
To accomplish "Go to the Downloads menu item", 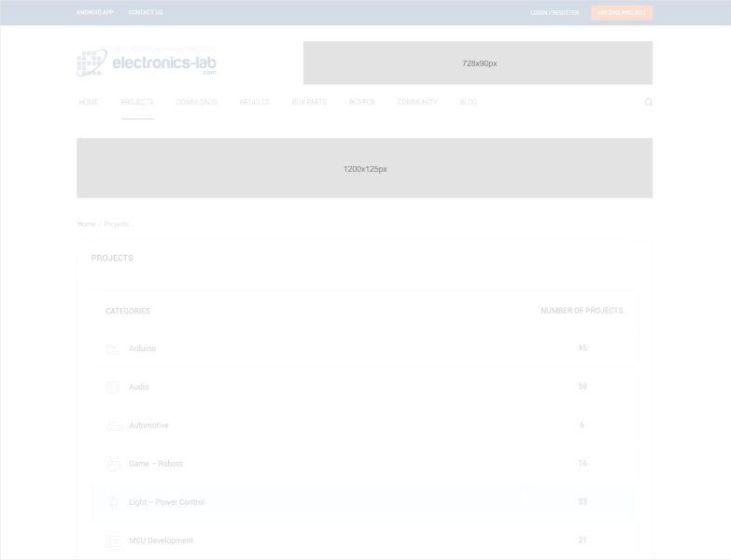I will [x=196, y=102].
